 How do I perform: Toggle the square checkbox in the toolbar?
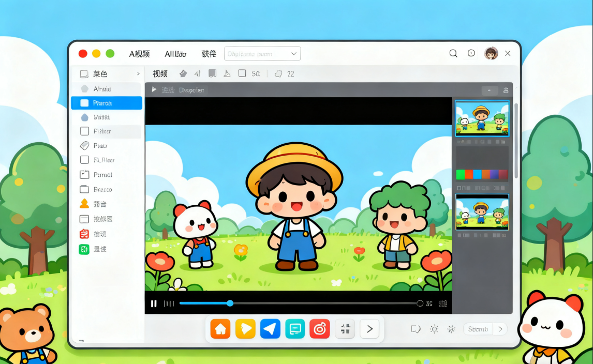click(242, 73)
